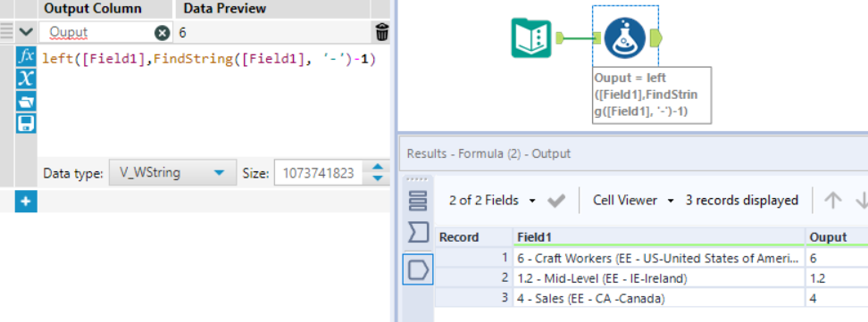This screenshot has width=868, height=322.
Task: Select Ouput cell with value 4
Action: coord(837,298)
